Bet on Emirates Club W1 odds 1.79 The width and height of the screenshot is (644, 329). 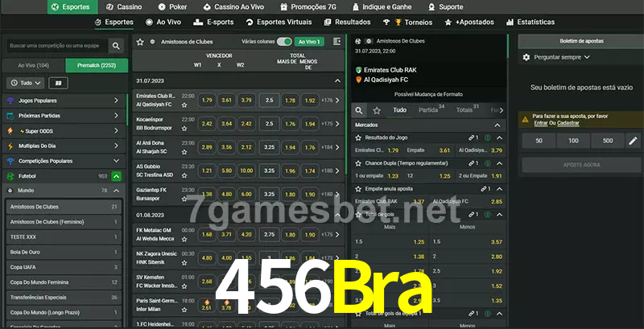click(x=207, y=100)
